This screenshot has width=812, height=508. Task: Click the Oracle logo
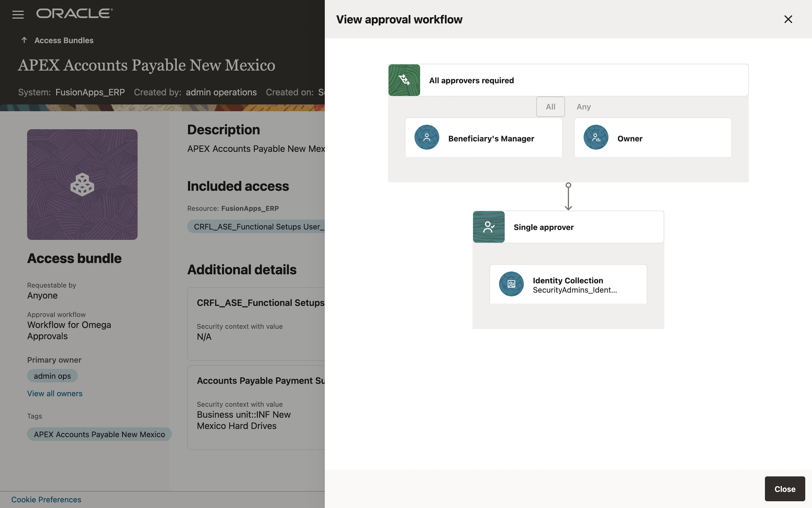point(74,13)
